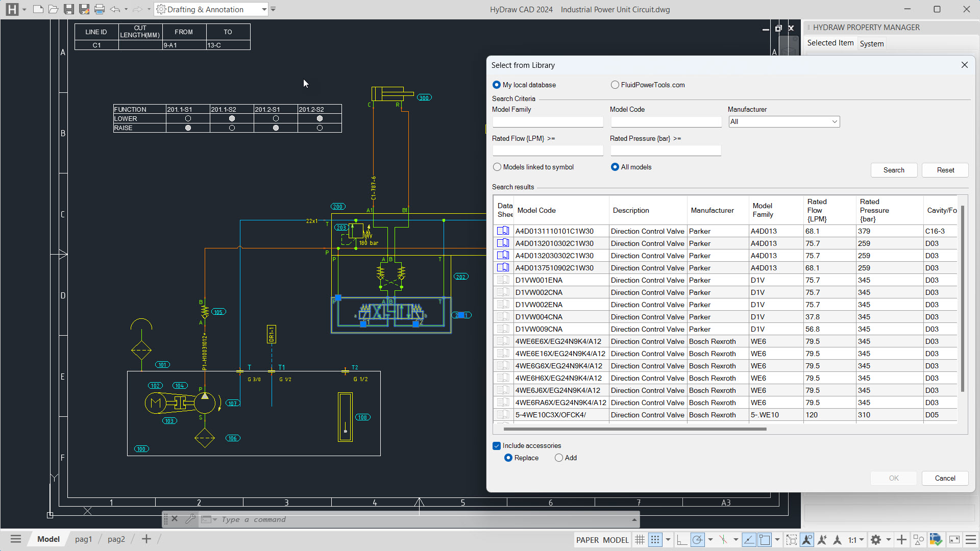Click the clean screen icon

(x=954, y=540)
